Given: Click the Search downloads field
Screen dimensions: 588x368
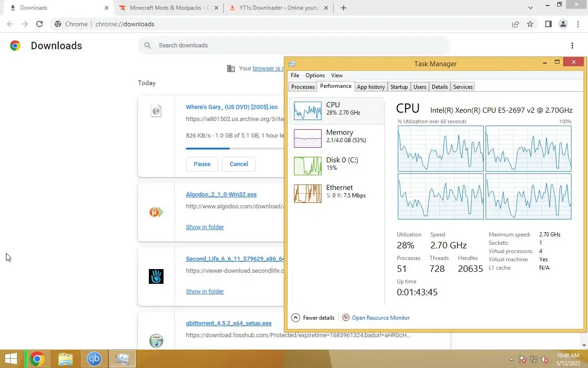Looking at the screenshot, I should click(294, 45).
